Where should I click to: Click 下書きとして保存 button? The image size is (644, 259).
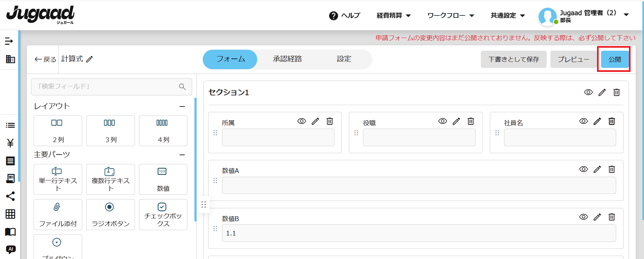point(513,59)
